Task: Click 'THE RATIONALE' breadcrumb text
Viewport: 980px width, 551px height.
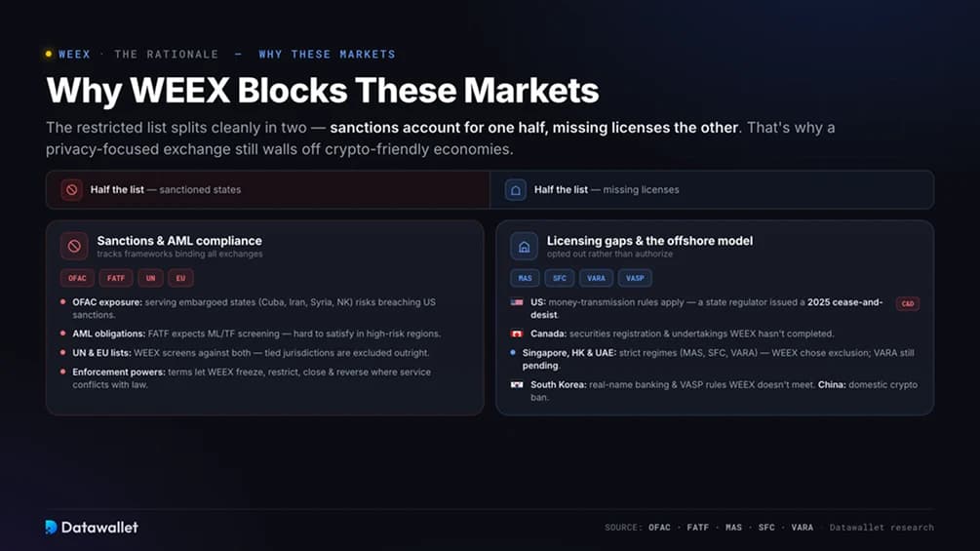Action: [x=166, y=55]
